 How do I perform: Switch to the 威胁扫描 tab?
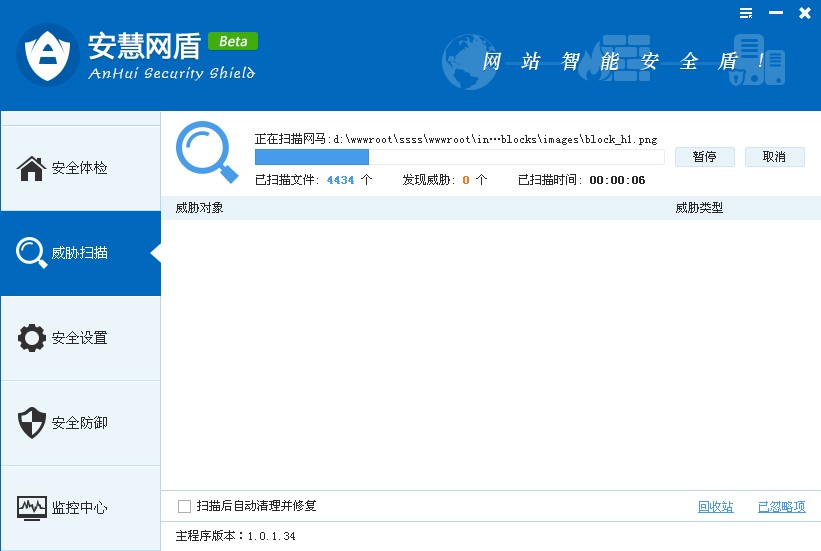pos(81,253)
